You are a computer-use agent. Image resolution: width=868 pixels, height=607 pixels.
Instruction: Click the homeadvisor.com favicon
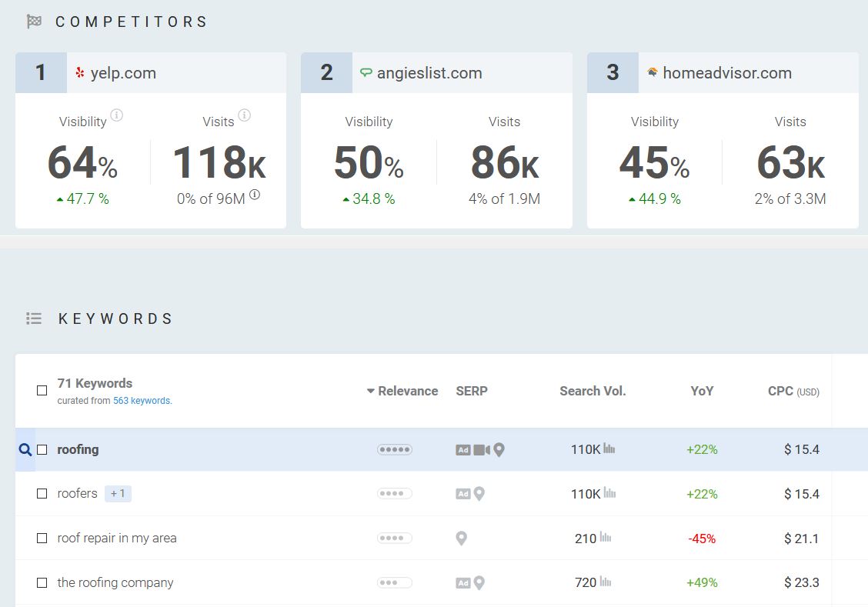[652, 72]
